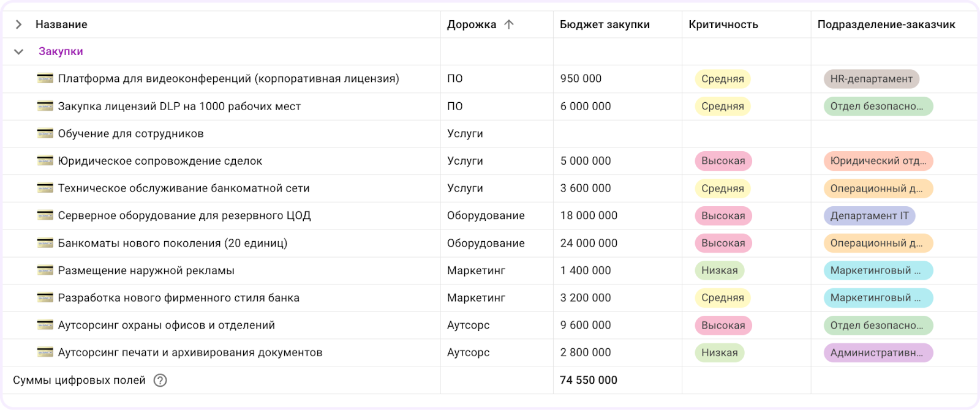
Task: Click card icon beside Юридическое сопровождение сделок
Action: pos(45,161)
